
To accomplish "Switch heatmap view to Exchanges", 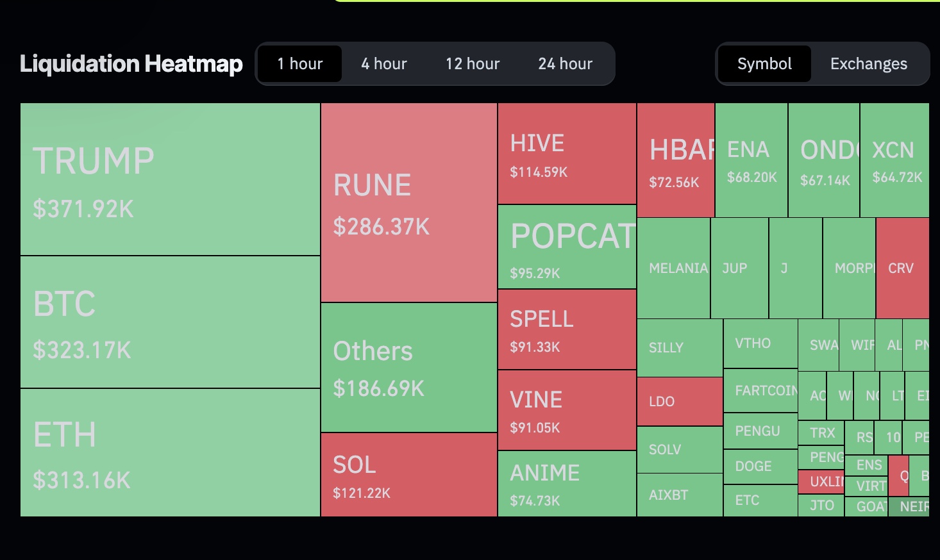I will 869,63.
